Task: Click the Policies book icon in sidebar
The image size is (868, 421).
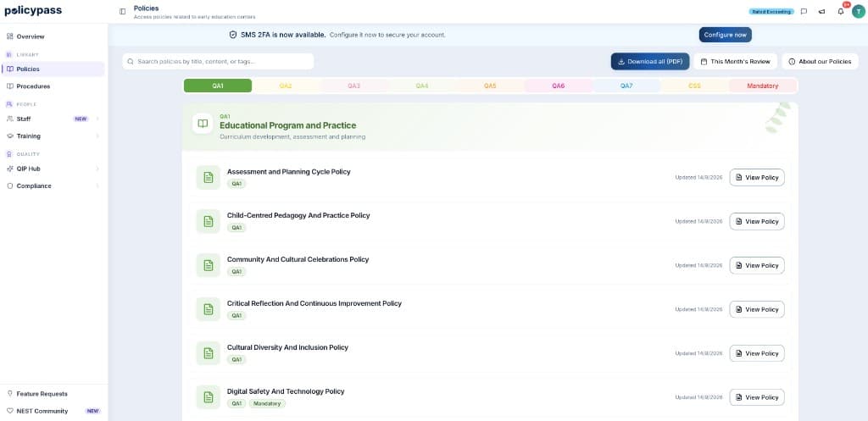Action: 10,69
